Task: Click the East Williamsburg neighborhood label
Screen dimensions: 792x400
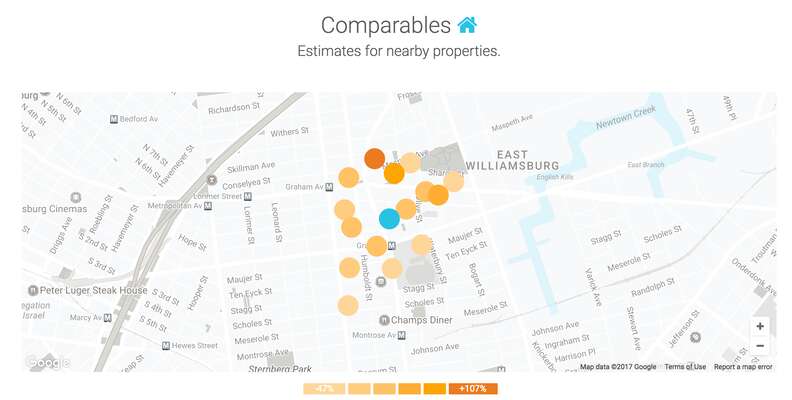Action: 512,160
